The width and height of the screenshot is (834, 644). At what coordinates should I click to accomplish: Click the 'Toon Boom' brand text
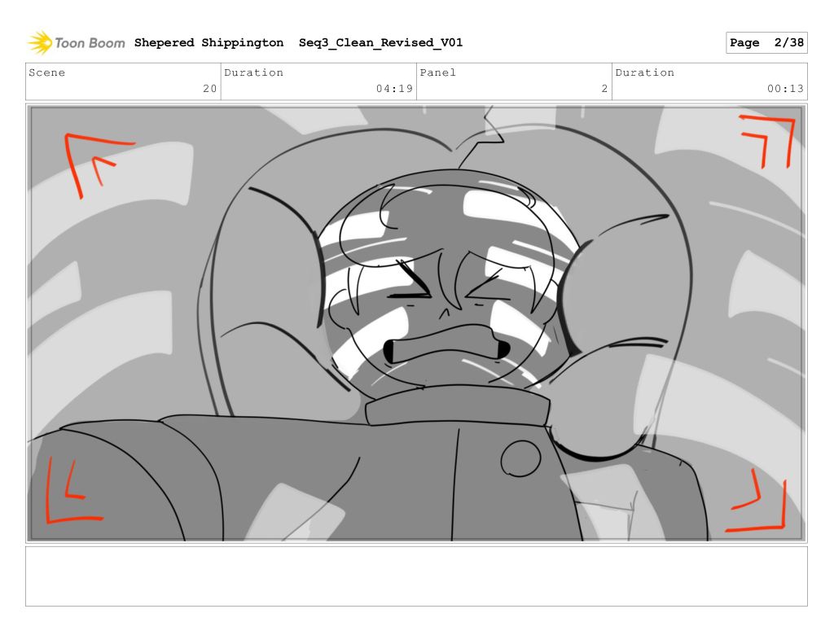tap(90, 42)
